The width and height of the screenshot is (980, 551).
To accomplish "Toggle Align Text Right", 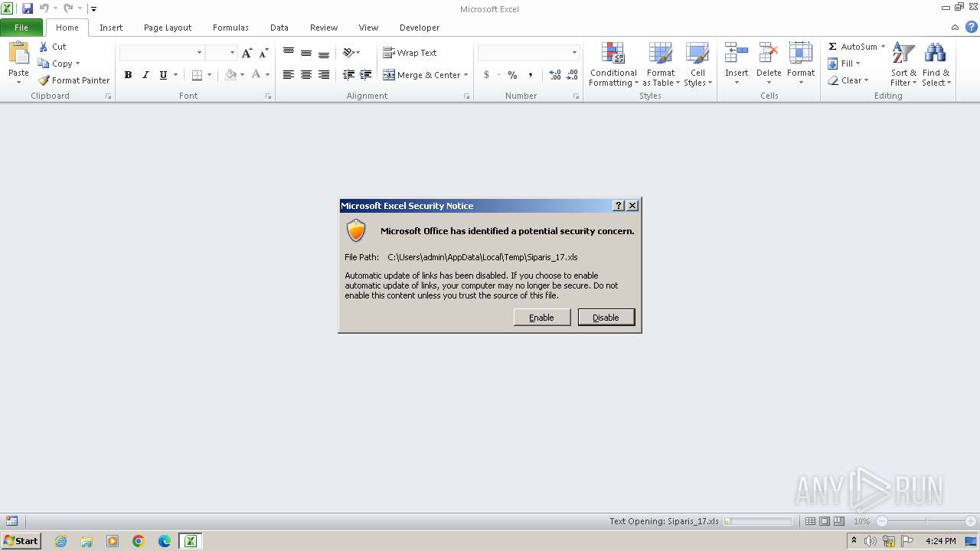I will coord(324,75).
